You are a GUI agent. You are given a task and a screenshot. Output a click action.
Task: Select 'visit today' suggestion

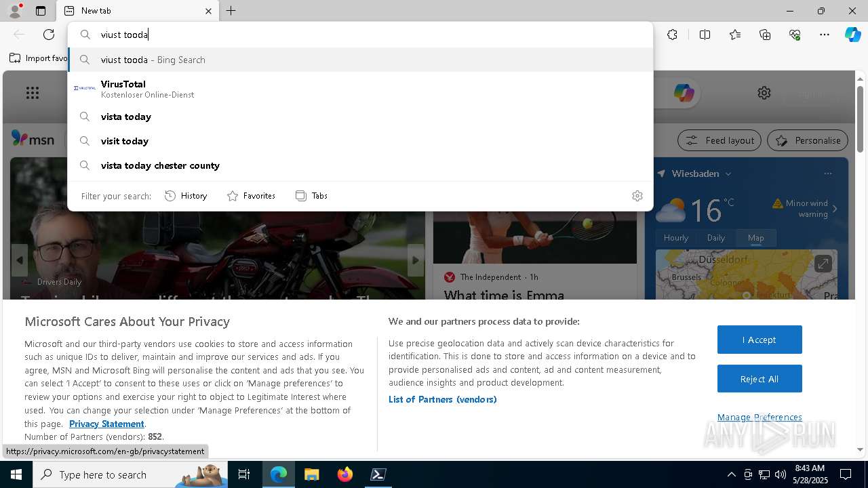[360, 141]
